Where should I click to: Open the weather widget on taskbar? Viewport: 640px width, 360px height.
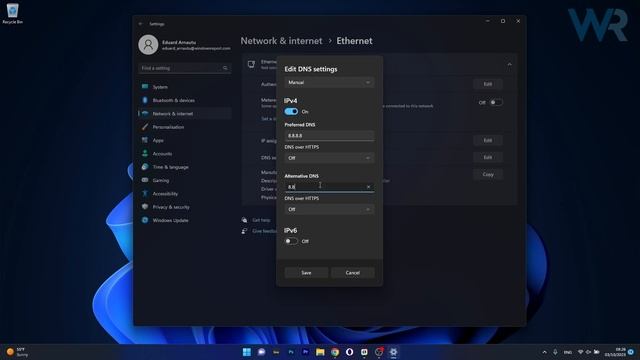(x=17, y=352)
